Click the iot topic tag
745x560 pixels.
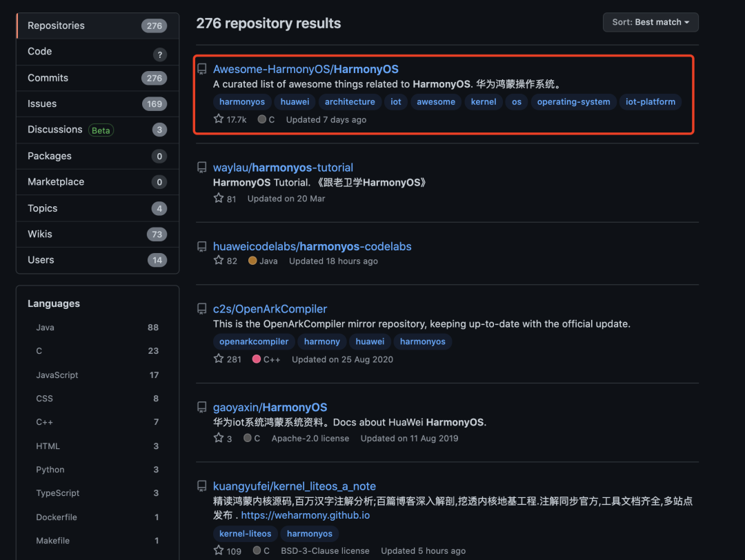click(396, 101)
